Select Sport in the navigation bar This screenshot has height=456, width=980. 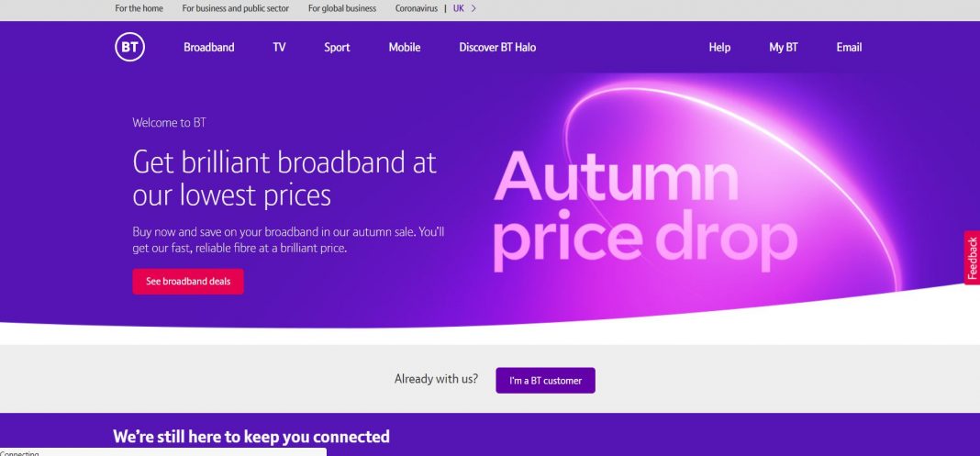point(337,48)
